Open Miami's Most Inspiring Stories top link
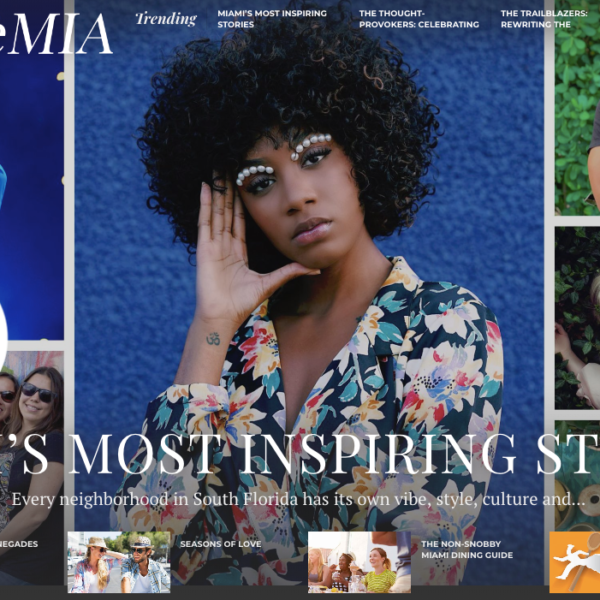Screen dimensions: 600x600 click(x=272, y=19)
